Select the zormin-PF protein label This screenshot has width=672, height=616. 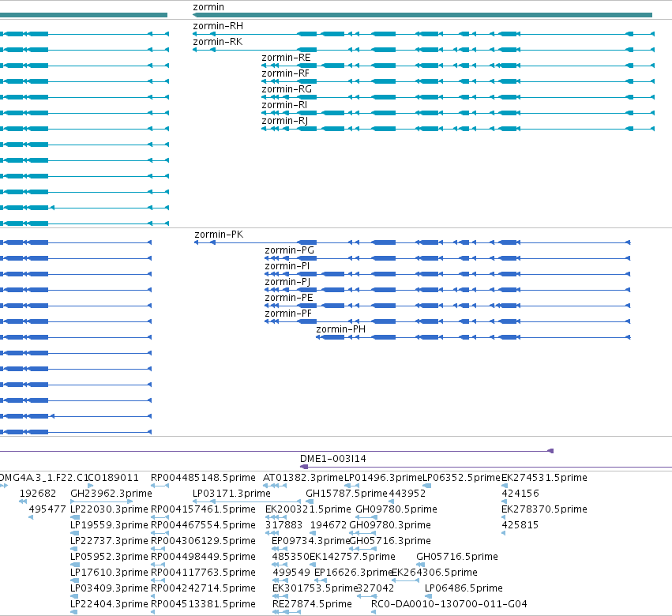click(x=288, y=314)
